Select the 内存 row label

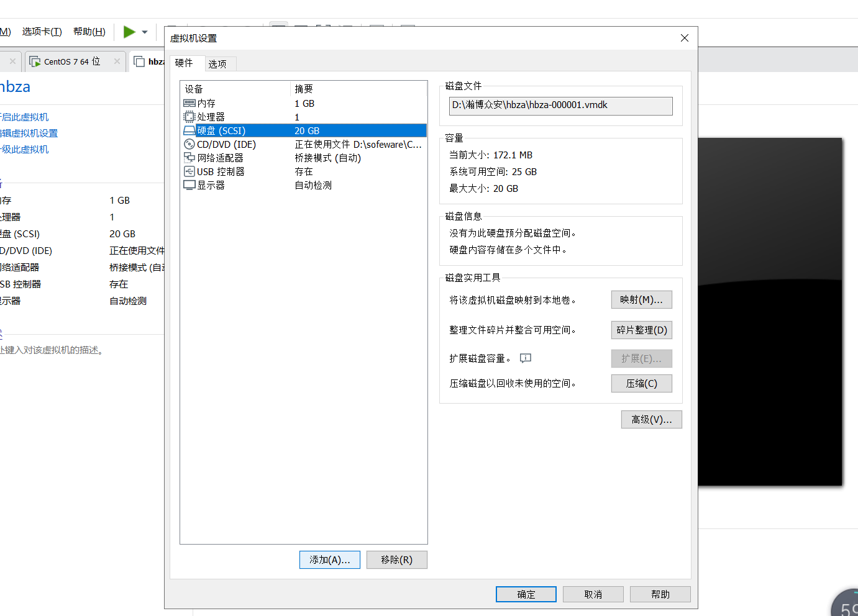[206, 103]
